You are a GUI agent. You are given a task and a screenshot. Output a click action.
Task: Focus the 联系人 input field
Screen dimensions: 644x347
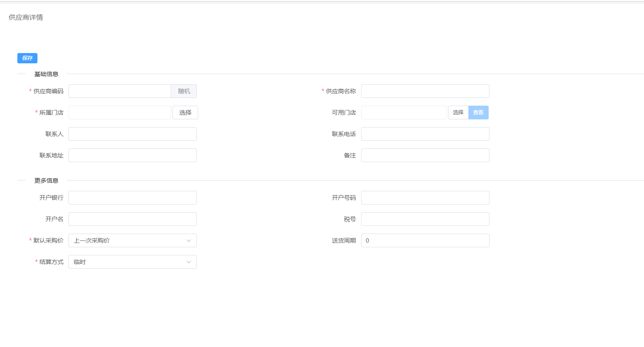click(x=133, y=134)
